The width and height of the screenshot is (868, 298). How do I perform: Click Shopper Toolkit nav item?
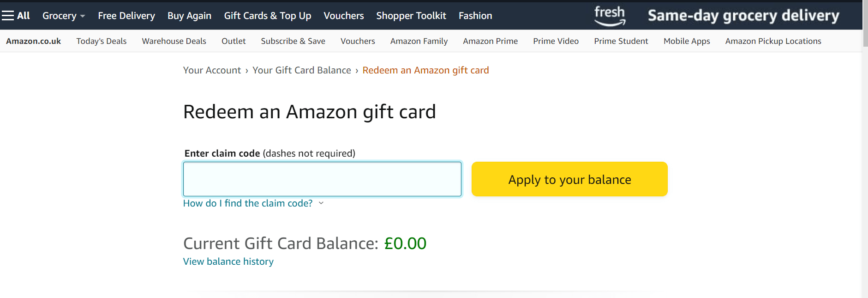[411, 16]
